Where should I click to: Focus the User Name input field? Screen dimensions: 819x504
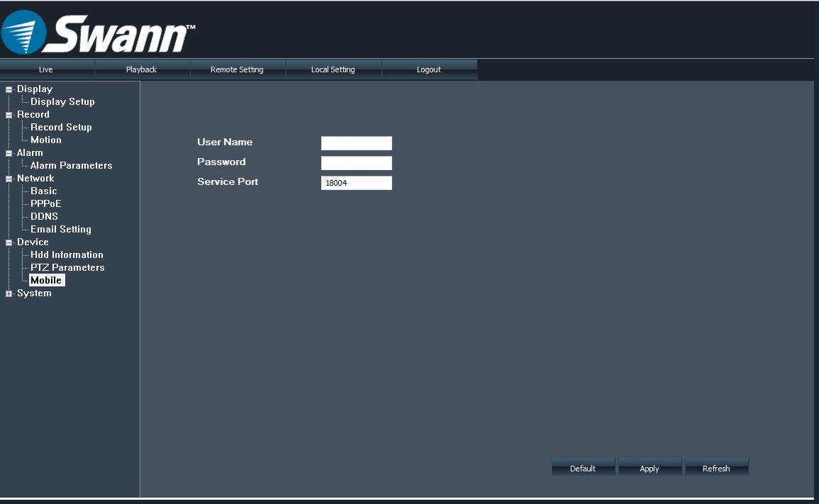coord(356,143)
